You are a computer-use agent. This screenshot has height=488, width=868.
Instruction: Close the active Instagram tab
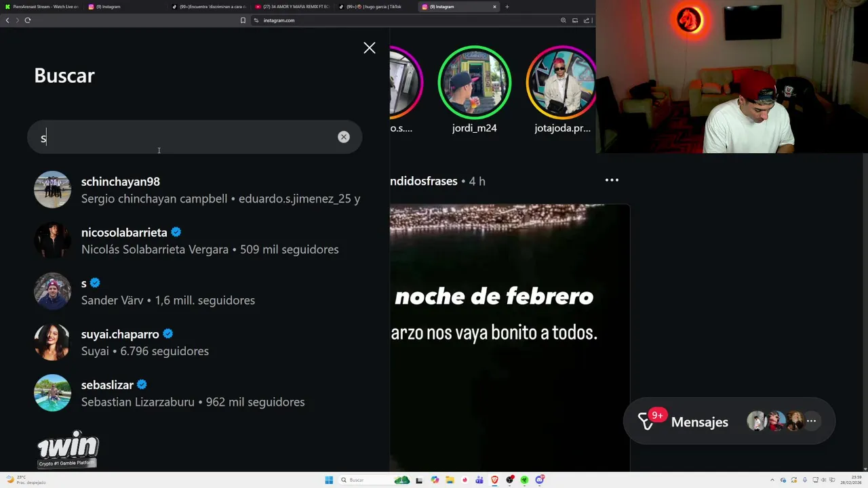[494, 7]
